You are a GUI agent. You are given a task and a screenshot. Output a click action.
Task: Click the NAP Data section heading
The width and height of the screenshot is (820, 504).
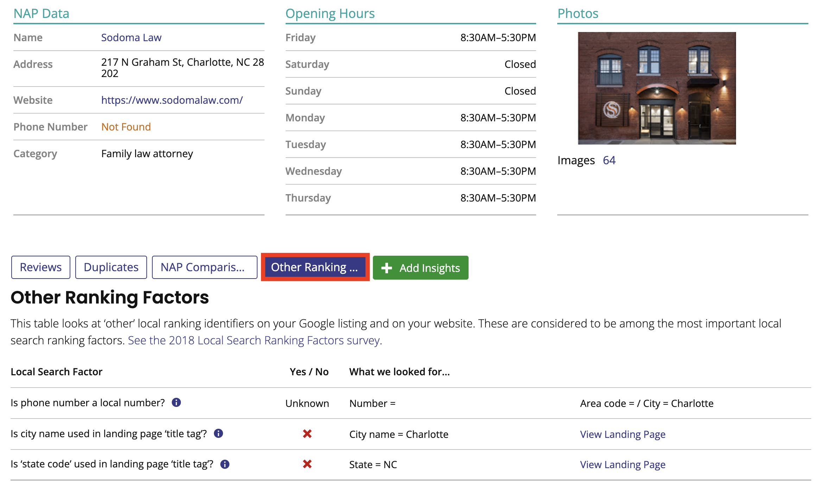coord(41,13)
